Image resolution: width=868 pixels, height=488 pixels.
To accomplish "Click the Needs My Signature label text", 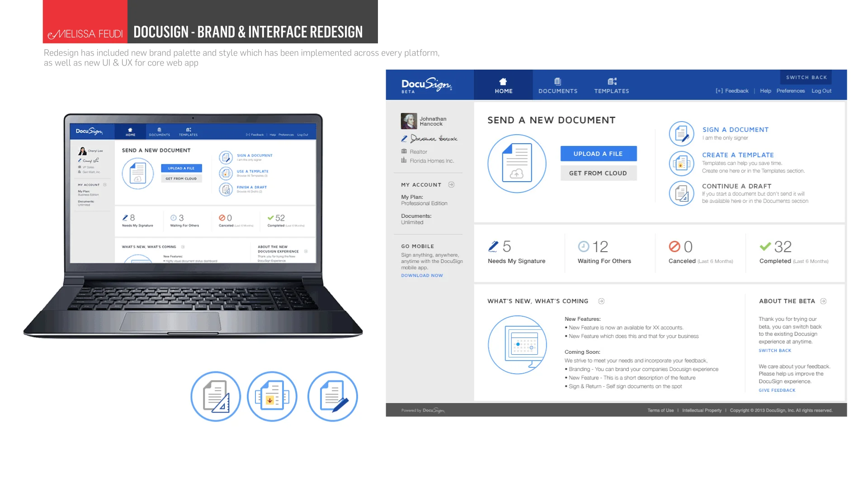I will [516, 261].
